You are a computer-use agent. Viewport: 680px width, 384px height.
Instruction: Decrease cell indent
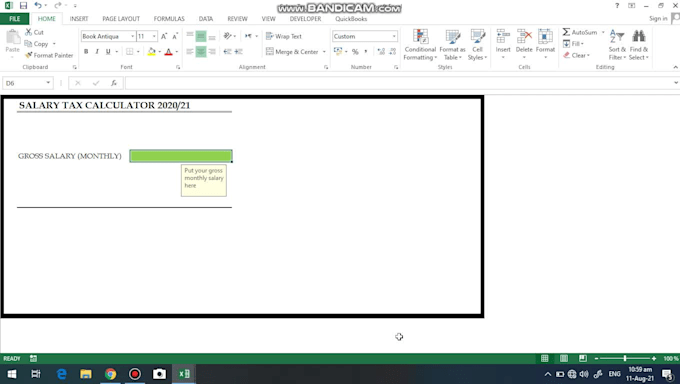[x=227, y=52]
